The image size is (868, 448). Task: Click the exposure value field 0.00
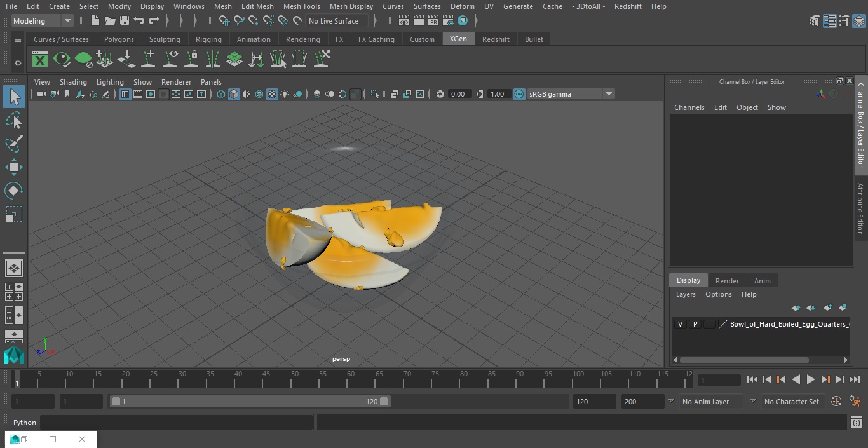coord(458,94)
